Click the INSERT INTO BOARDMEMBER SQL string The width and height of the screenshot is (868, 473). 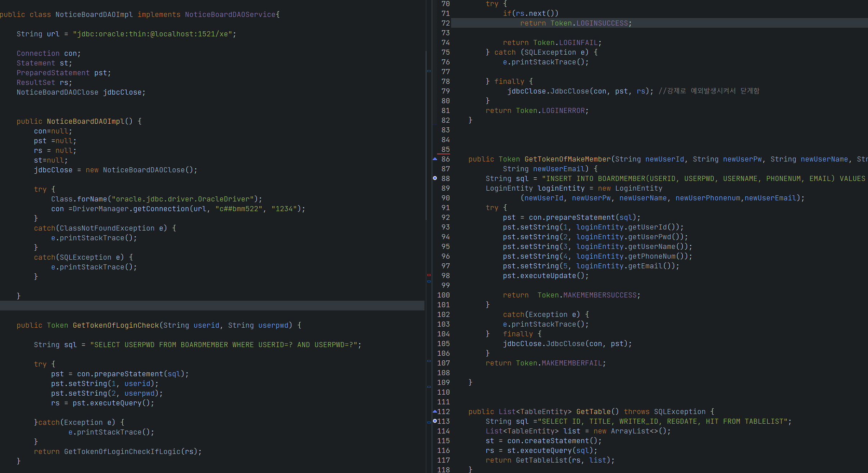(705, 178)
